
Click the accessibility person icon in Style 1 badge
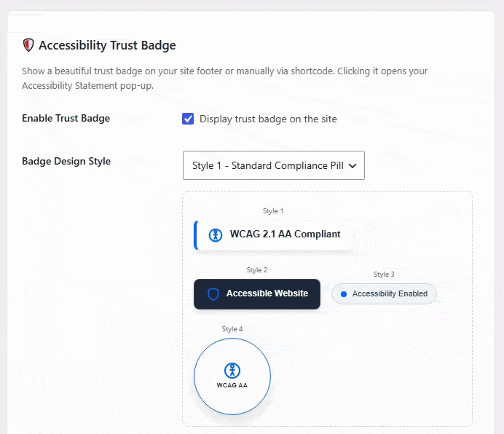[216, 235]
